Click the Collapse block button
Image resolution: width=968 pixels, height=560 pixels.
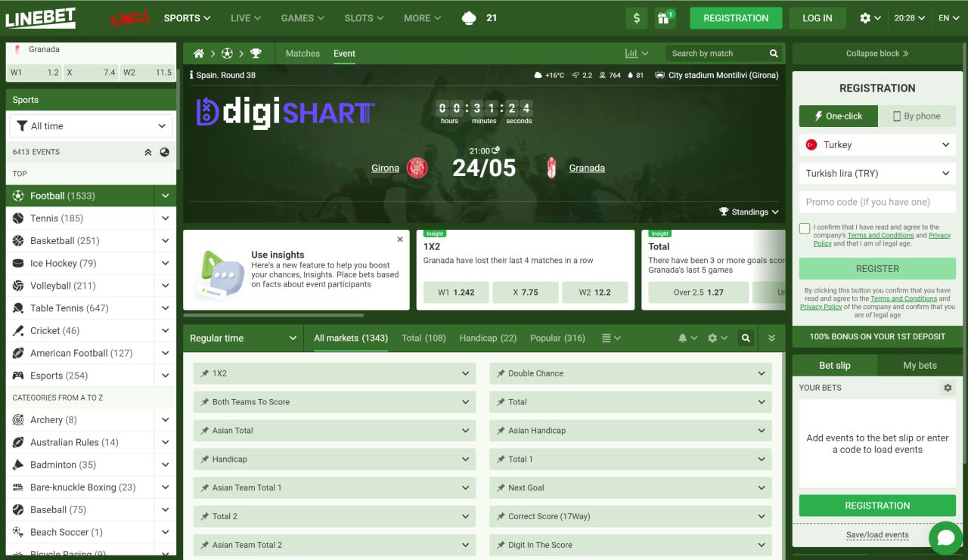pyautogui.click(x=877, y=54)
